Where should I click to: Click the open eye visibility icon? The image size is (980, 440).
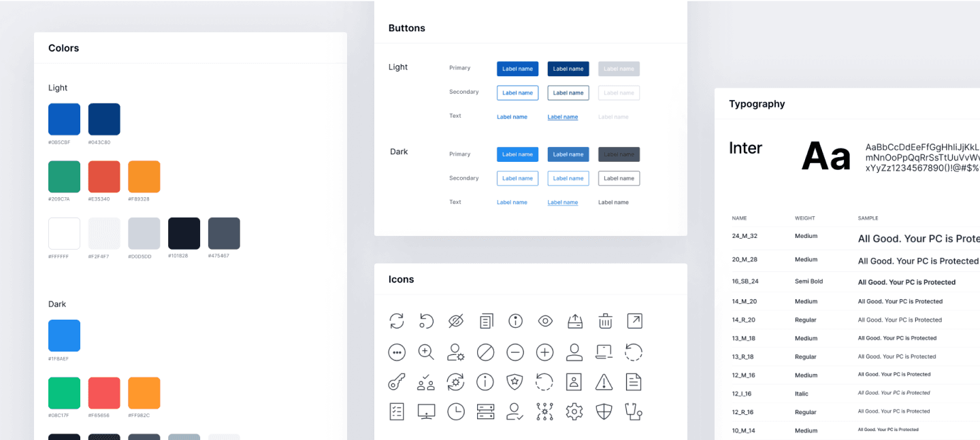[545, 321]
